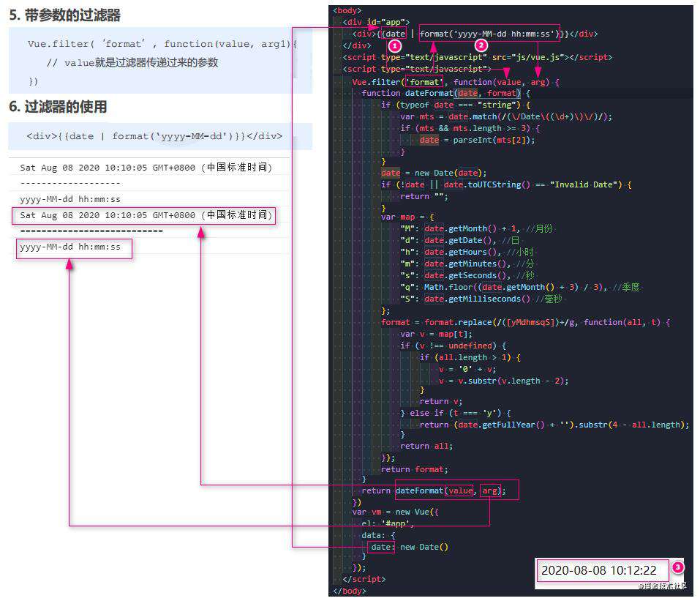Click the map entry "d": date.getDate()

click(x=460, y=240)
